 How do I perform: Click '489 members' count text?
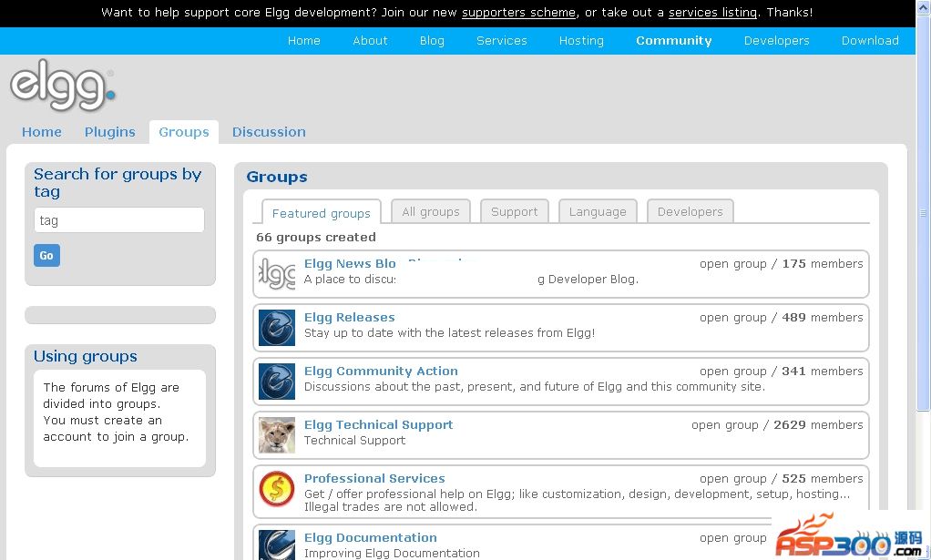[823, 318]
